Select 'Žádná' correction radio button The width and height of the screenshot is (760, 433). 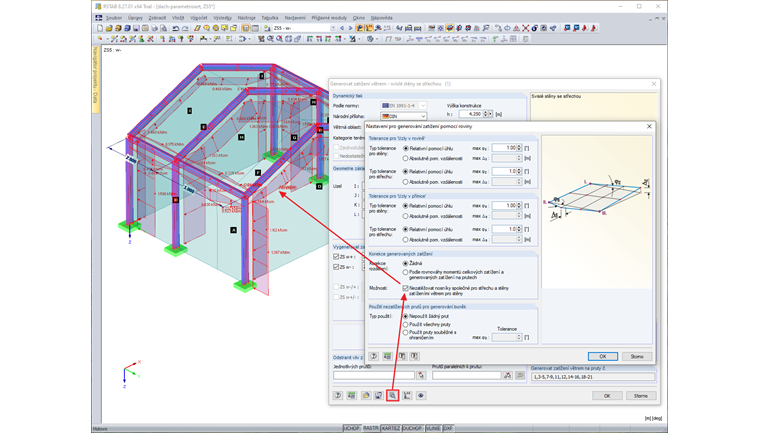(x=406, y=263)
